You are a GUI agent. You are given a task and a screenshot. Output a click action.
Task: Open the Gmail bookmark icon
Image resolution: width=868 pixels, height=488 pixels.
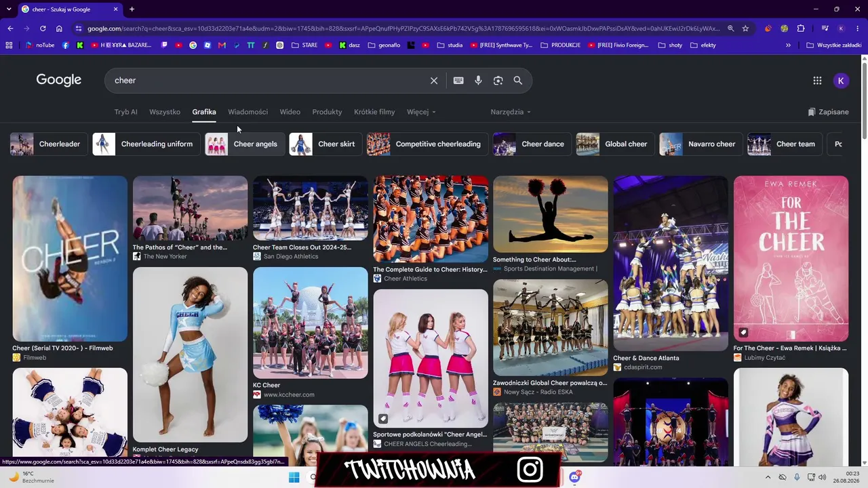coord(222,45)
